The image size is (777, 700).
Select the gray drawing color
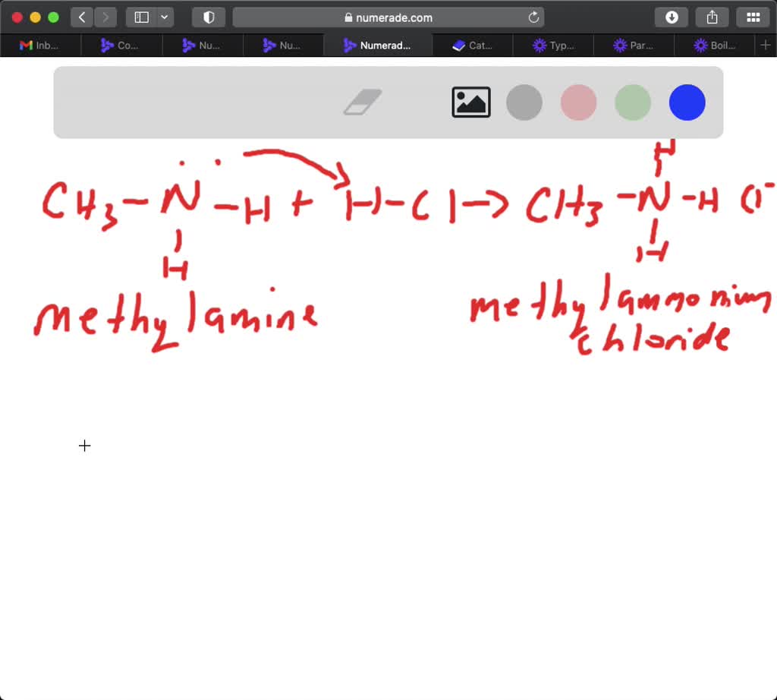pyautogui.click(x=524, y=102)
